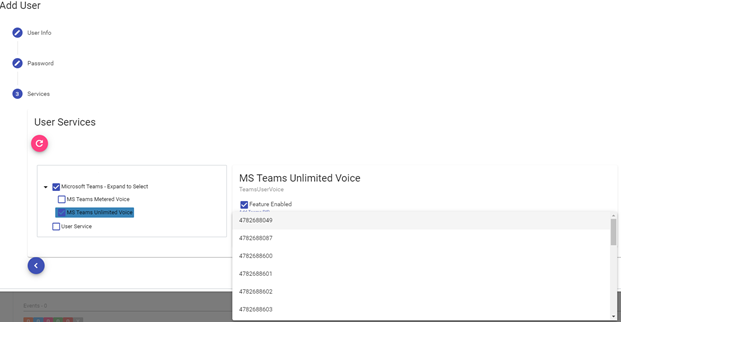730x361 pixels.
Task: Open the User Info step edit icon
Action: coord(17,33)
